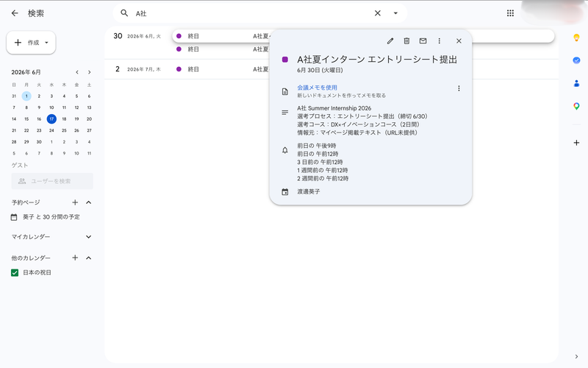Screen dimensions: 588x368
Task: Click the reminder 2 週間前の 午前12時
Action: (323, 178)
